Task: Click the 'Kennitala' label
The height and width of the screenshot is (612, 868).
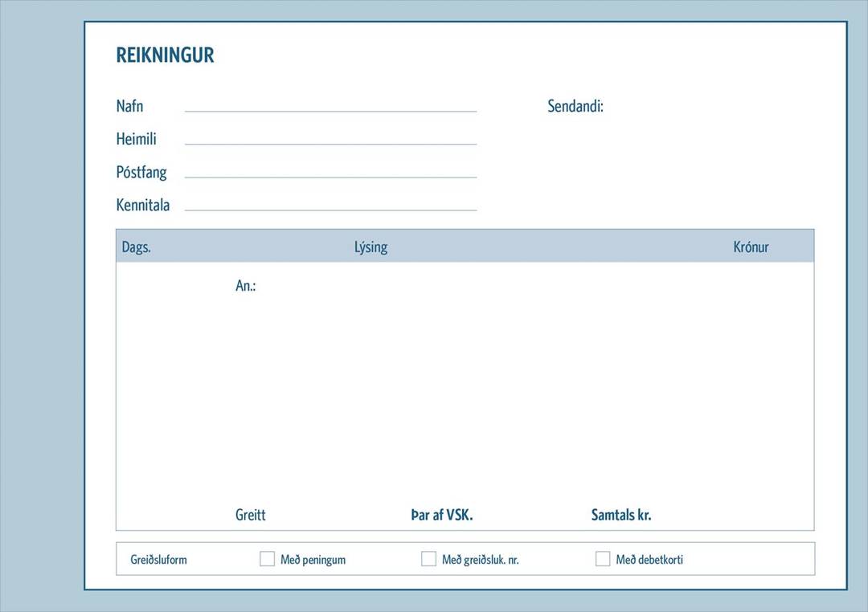Action: tap(143, 205)
